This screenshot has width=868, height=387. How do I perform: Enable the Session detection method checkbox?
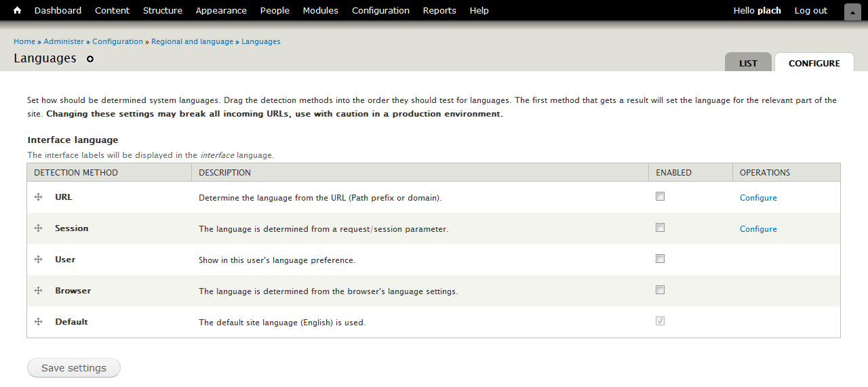coord(660,228)
